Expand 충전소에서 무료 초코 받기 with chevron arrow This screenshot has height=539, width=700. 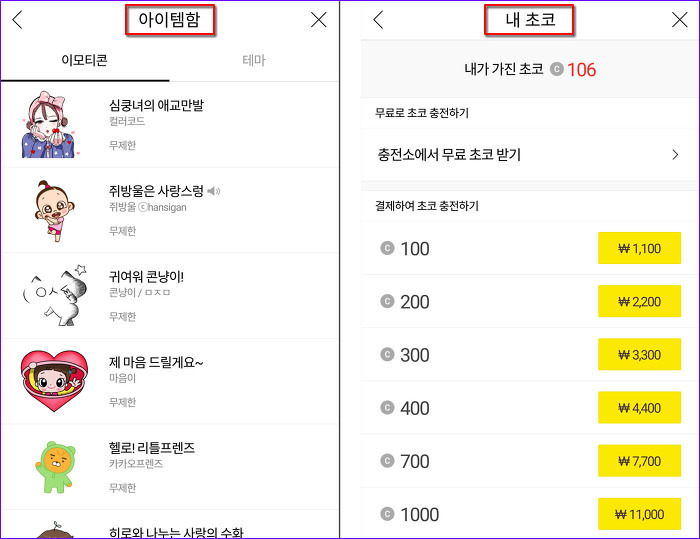(675, 155)
